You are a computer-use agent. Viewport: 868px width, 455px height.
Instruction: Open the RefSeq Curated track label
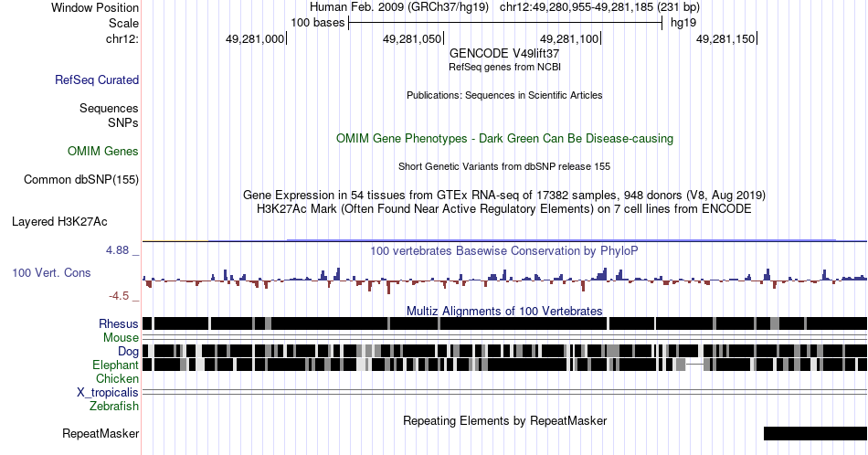point(97,80)
